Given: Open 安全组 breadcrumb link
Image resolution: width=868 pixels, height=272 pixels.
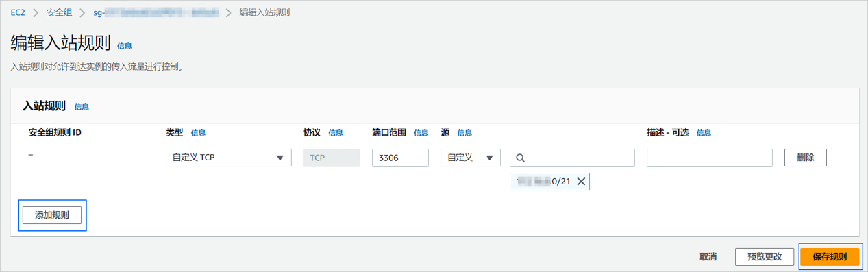Looking at the screenshot, I should (x=60, y=12).
